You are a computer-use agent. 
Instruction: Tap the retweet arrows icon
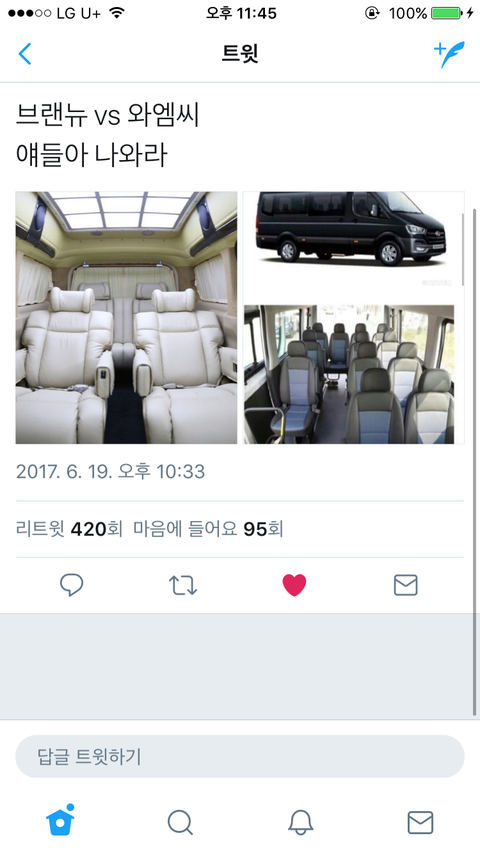[183, 585]
